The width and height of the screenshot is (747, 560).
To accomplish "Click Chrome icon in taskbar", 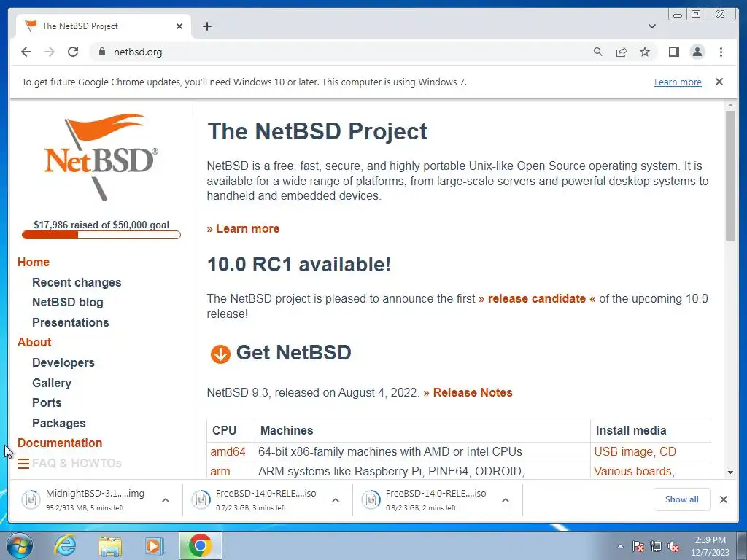I will tap(200, 545).
